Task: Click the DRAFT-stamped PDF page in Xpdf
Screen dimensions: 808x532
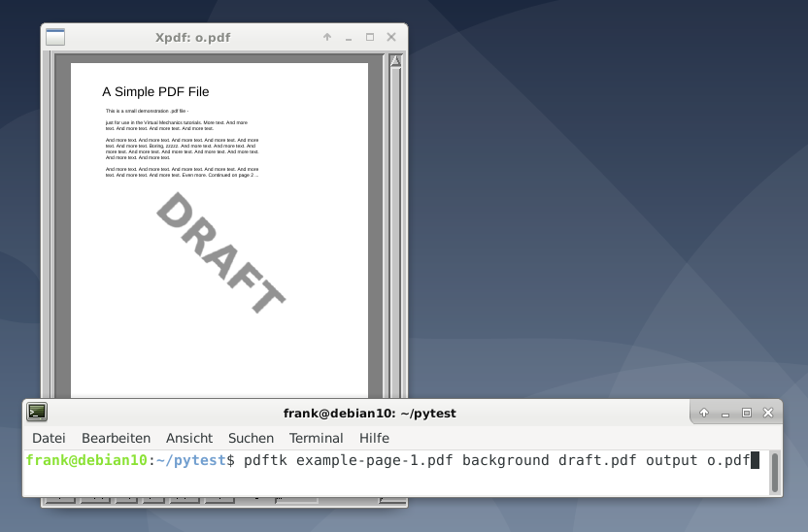Action: click(219, 230)
